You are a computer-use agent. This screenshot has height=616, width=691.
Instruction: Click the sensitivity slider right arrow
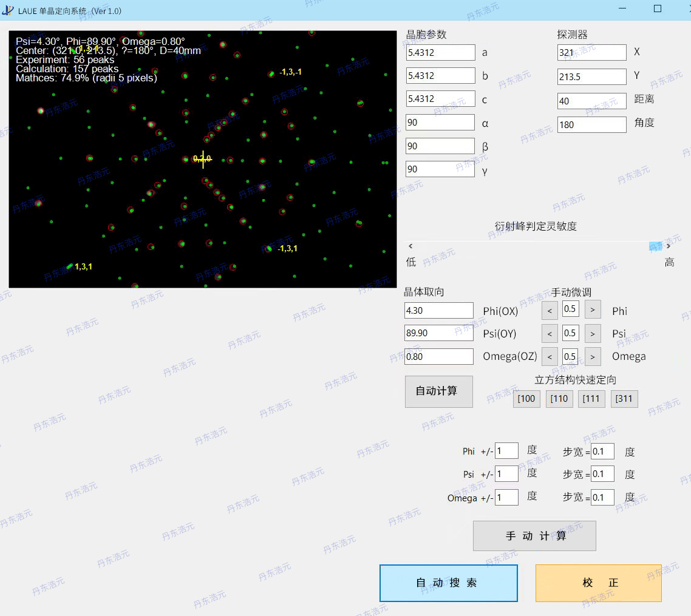669,246
